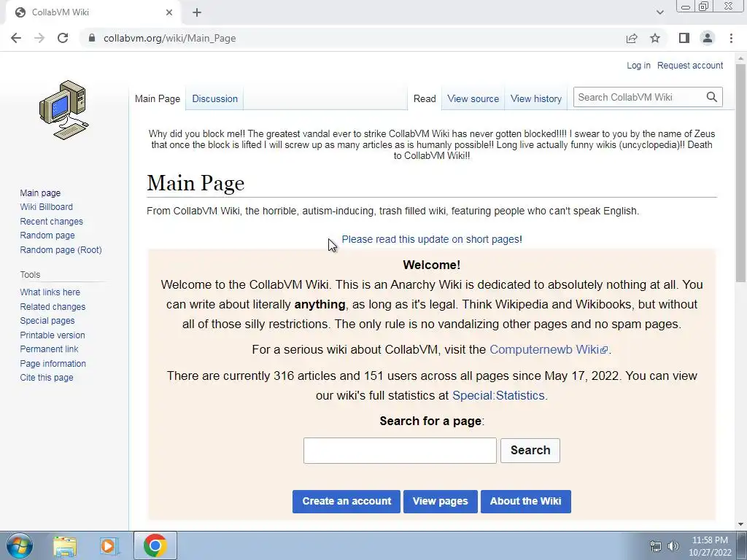
Task: Open Recent changes sidebar link
Action: 52,222
